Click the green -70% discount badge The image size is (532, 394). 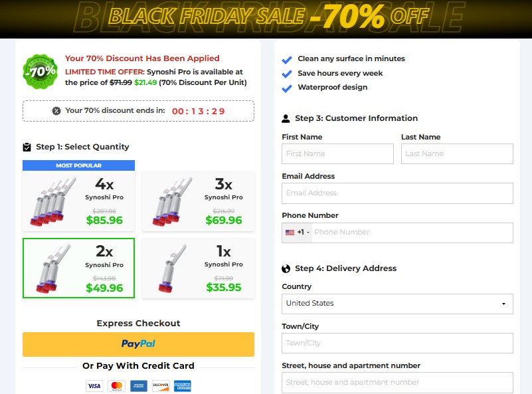(40, 71)
